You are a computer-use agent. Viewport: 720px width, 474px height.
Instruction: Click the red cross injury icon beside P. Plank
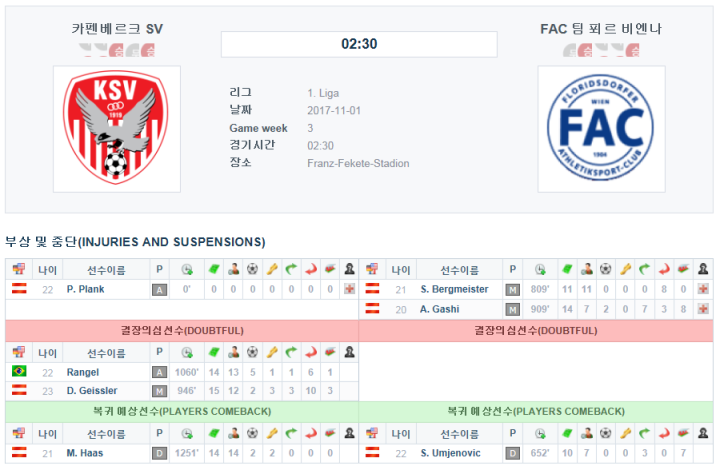(x=349, y=289)
